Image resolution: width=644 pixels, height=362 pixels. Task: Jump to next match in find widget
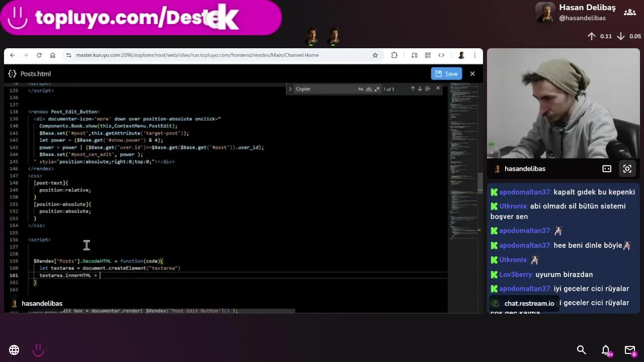pyautogui.click(x=420, y=89)
